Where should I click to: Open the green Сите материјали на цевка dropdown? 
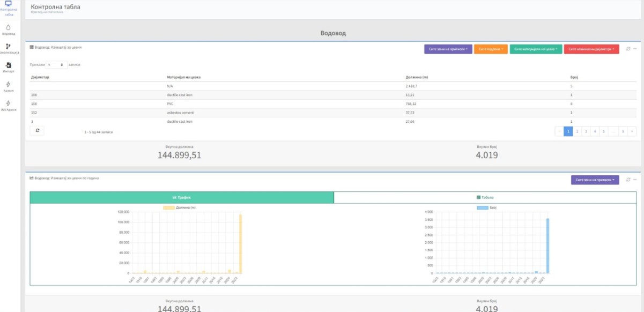click(536, 49)
